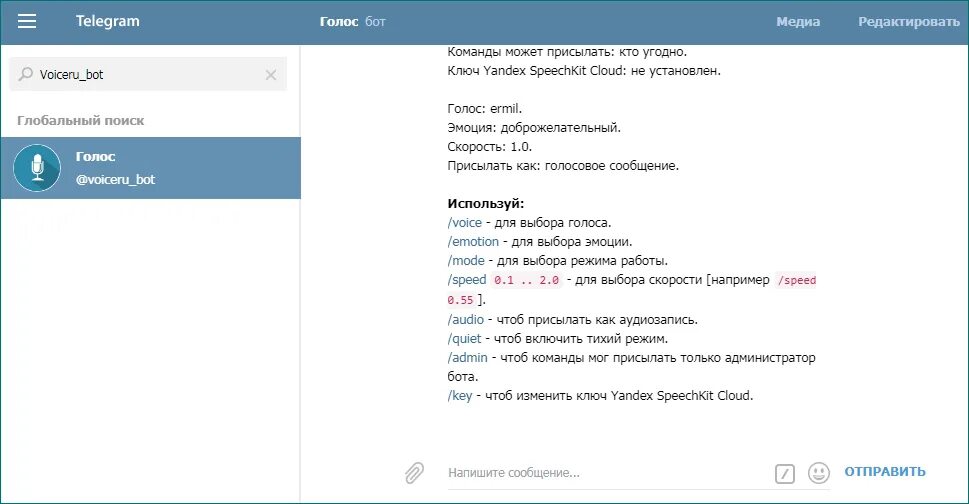This screenshot has height=504, width=969.
Task: Open the Голос bot microphone avatar
Action: point(37,167)
